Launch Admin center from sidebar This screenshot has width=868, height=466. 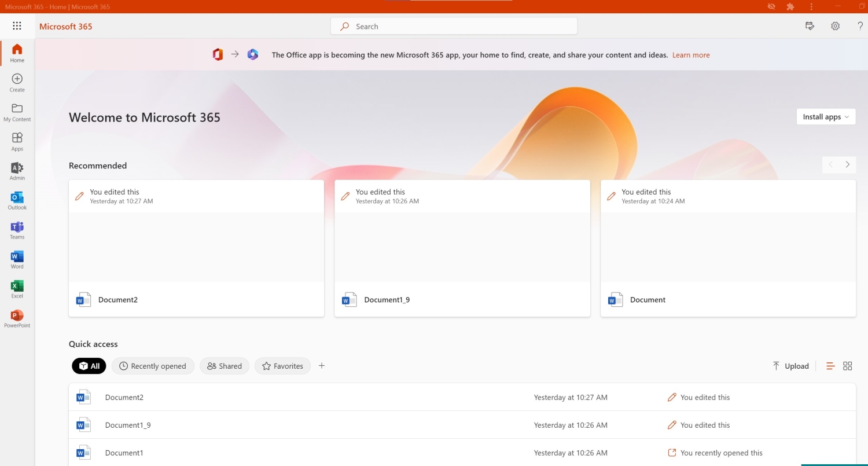click(x=17, y=171)
